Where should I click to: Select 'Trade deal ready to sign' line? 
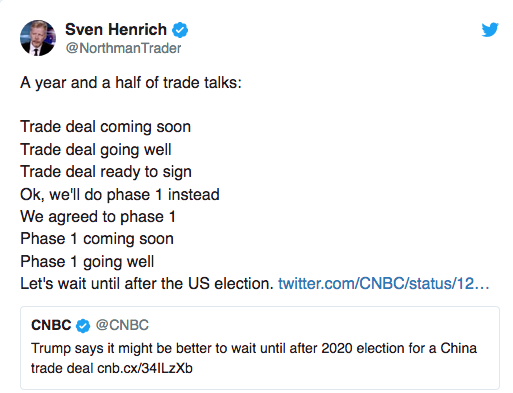pos(106,172)
